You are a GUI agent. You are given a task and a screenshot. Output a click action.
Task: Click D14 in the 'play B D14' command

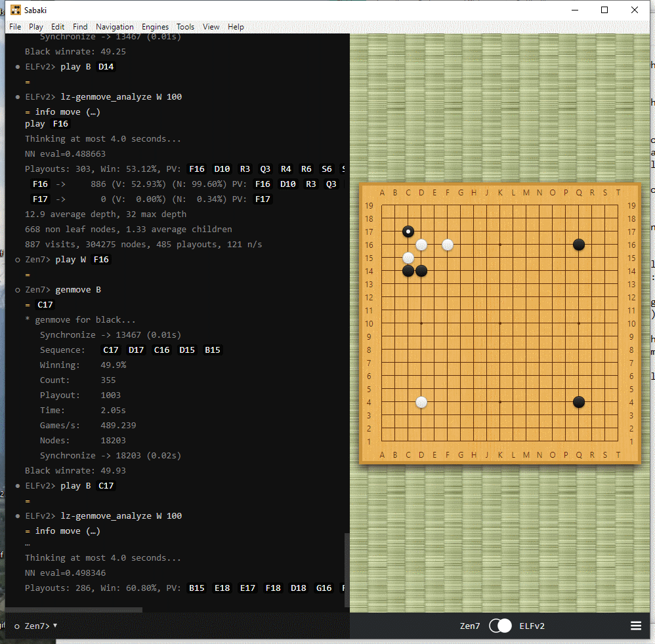click(x=106, y=67)
